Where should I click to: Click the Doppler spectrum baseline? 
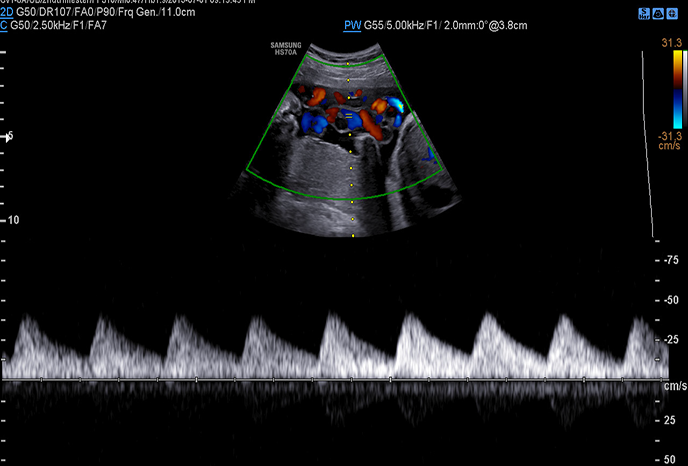click(x=330, y=379)
